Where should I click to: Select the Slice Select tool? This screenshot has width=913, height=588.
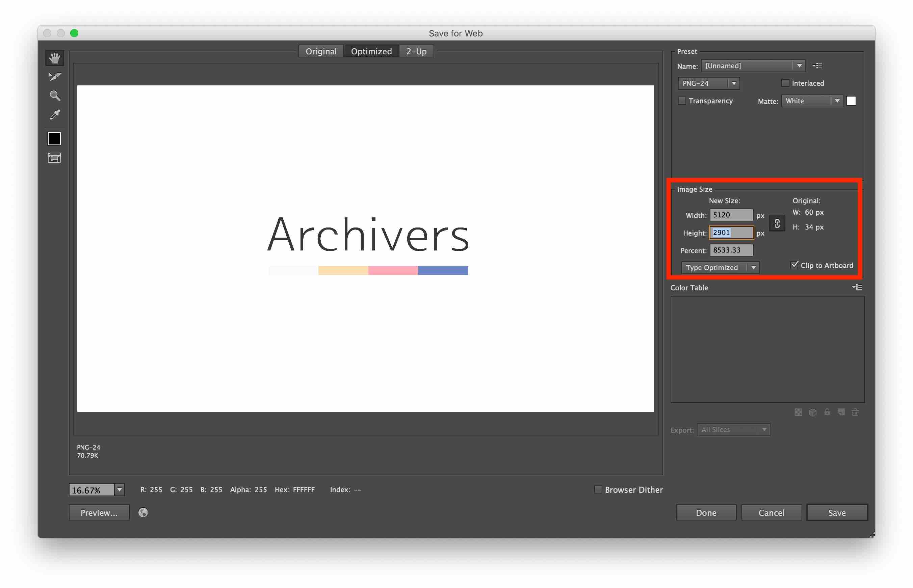pyautogui.click(x=54, y=77)
